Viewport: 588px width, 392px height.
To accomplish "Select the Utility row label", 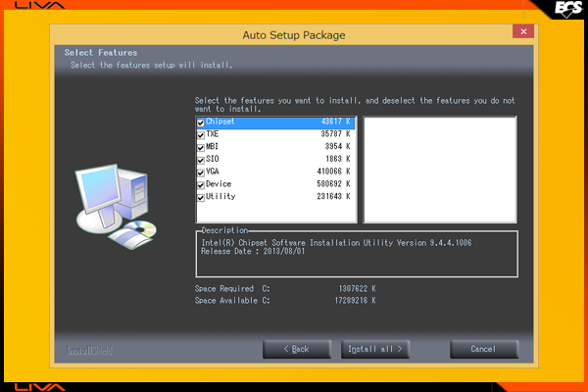I will point(220,196).
